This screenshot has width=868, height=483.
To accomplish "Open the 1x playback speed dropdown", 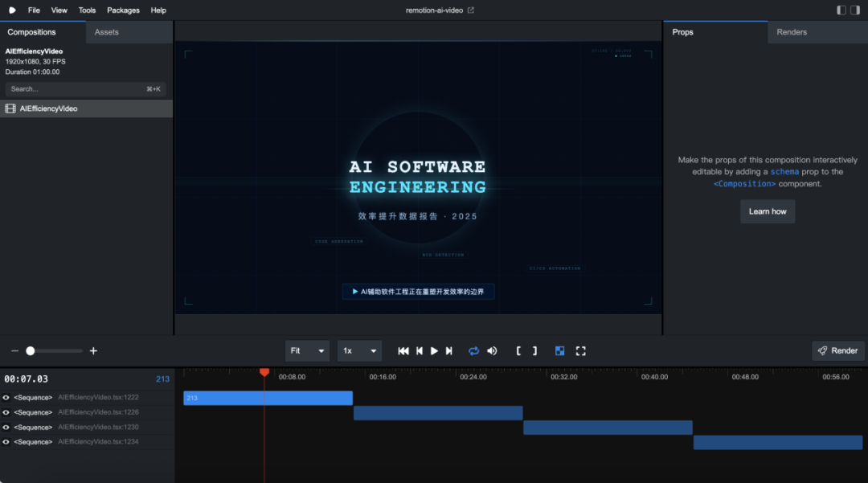I will [x=359, y=351].
